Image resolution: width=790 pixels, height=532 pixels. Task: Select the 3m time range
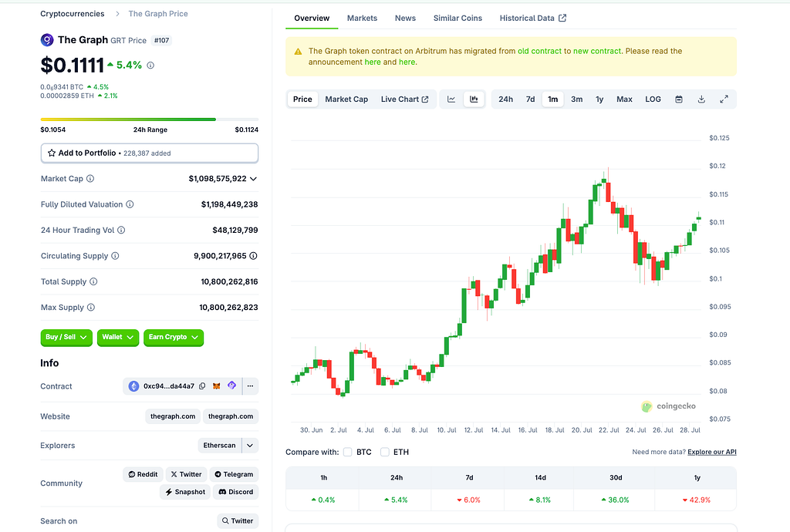click(576, 99)
